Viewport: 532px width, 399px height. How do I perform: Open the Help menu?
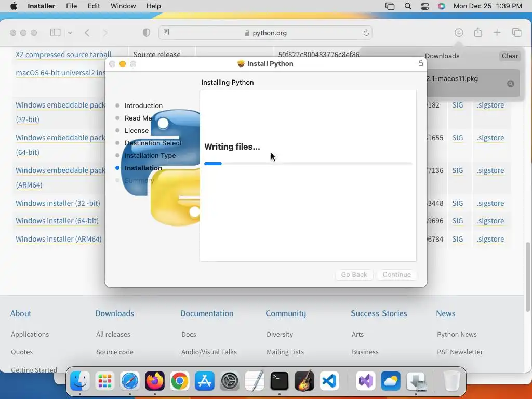153,6
